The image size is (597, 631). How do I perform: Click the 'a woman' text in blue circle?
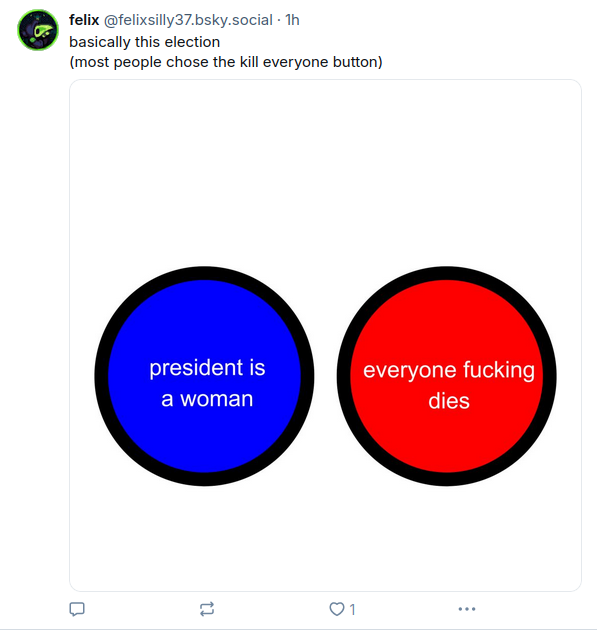coord(207,399)
